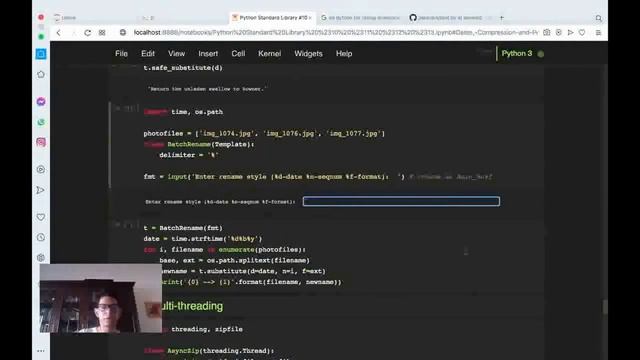Open My Flow arrow in the sidebar
Viewport: 640px width, 360px height.
40,190
